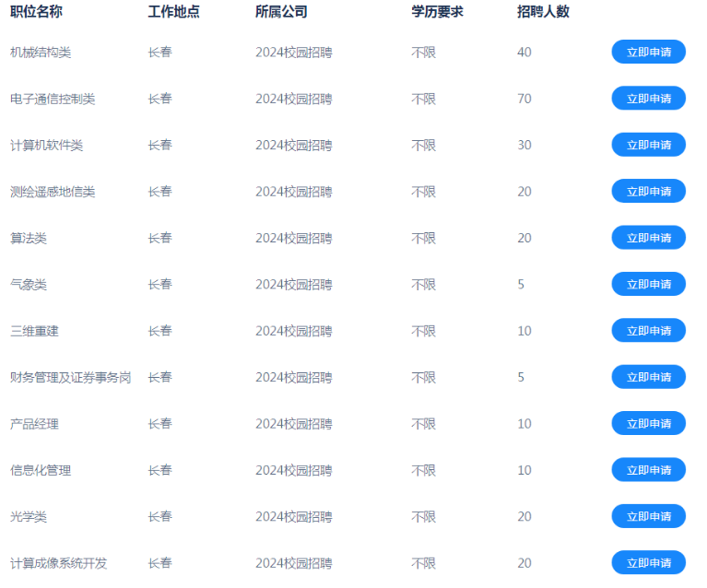This screenshot has width=707, height=588.
Task: Click 立即申请 for 机械结构类 position
Action: click(x=648, y=53)
